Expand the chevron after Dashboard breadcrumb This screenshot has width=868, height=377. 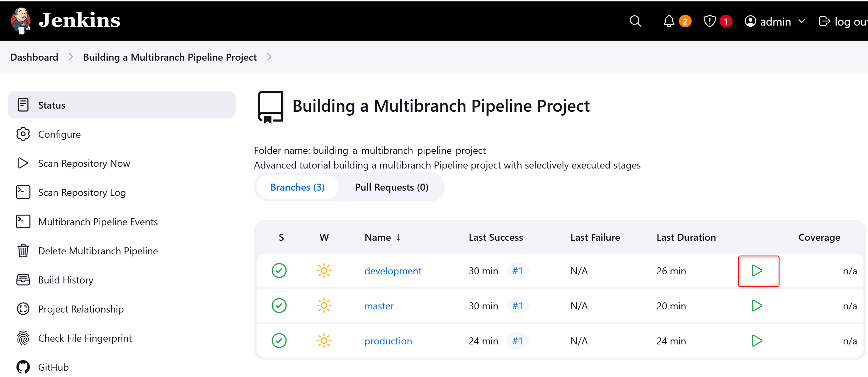coord(71,57)
